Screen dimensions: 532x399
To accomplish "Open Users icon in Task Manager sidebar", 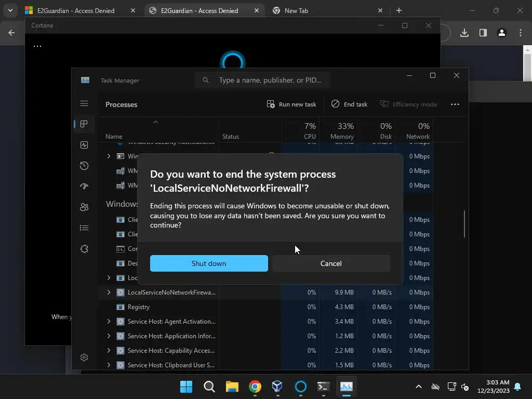I will point(84,207).
